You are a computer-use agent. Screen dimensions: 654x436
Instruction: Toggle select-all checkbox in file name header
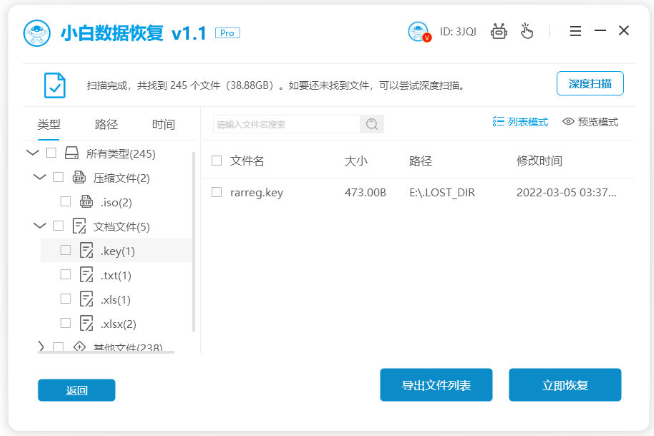pos(216,160)
